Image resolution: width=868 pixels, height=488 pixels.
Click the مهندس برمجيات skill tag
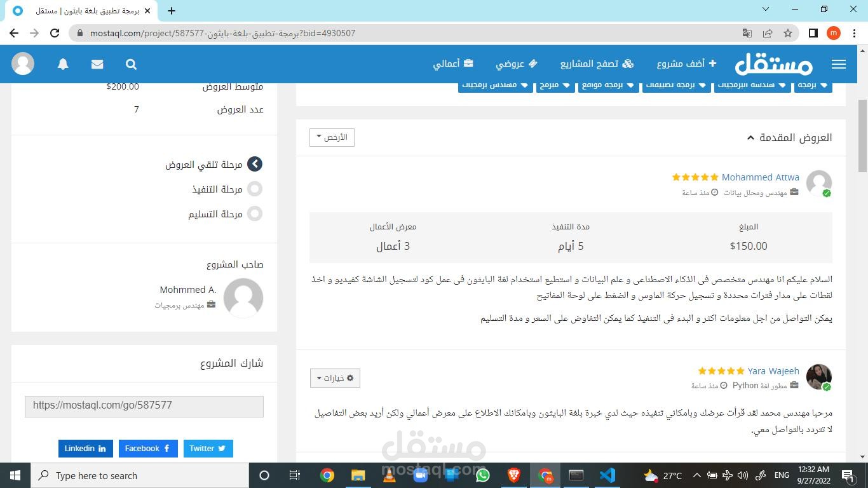pyautogui.click(x=495, y=85)
